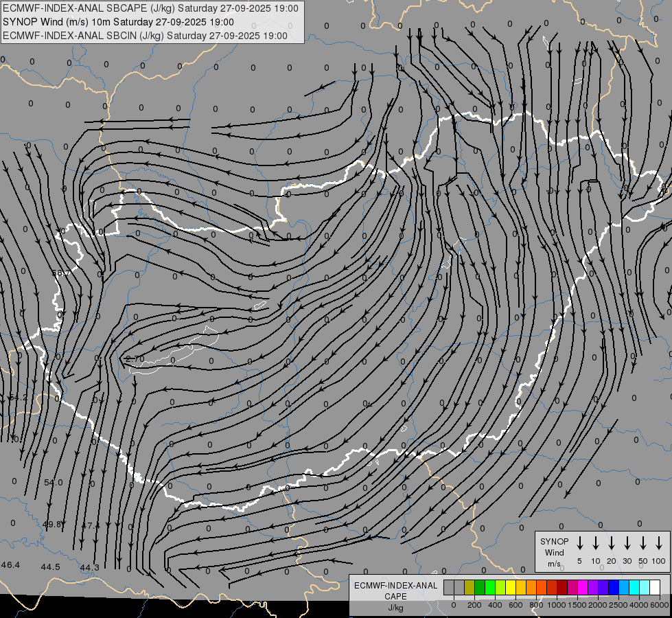Viewport: 672px width, 618px height.
Task: Click the 2000 tick on the CAPE legend
Action: (598, 605)
